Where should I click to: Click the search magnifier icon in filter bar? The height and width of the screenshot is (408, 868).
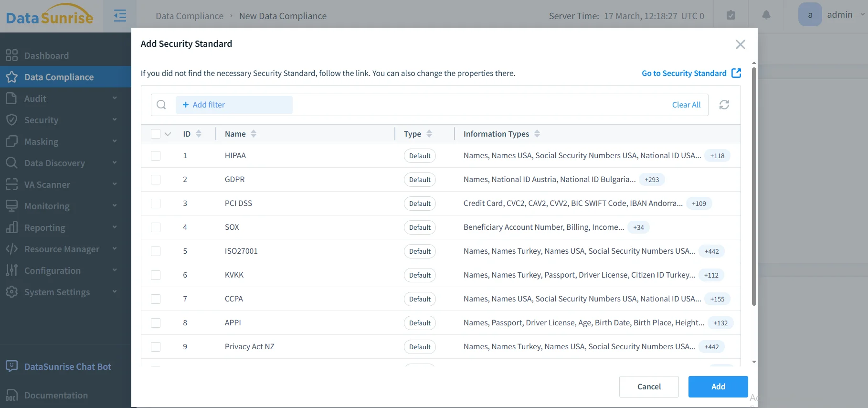[x=161, y=105]
